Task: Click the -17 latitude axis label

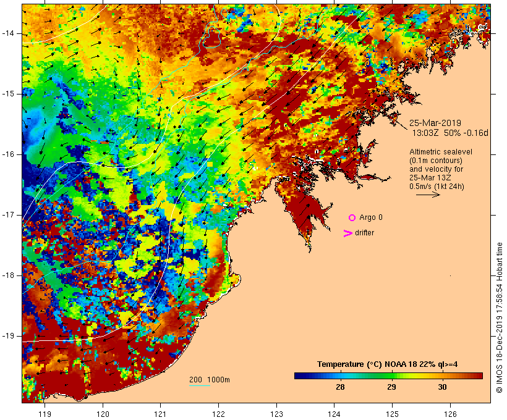Action: pos(8,215)
